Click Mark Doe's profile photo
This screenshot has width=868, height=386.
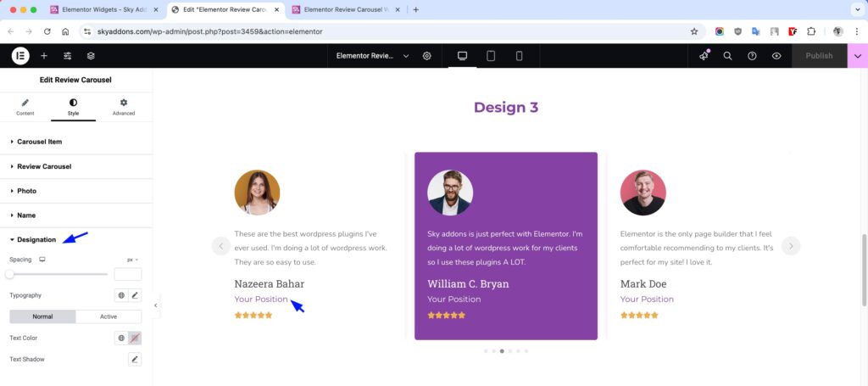coord(643,193)
